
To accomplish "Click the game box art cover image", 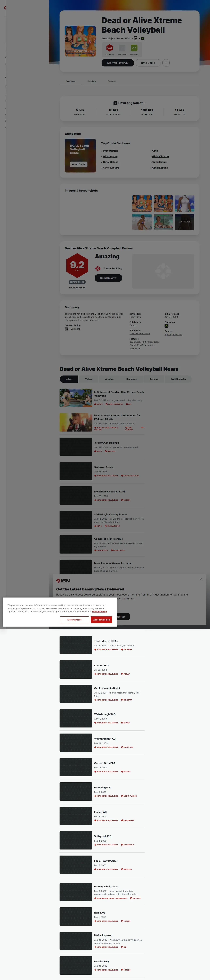I will coord(80,41).
